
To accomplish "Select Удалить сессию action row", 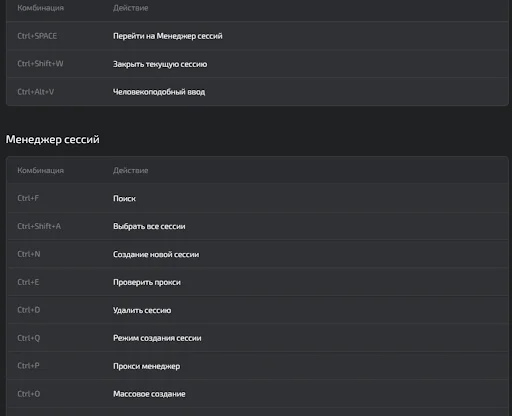I will (257, 310).
